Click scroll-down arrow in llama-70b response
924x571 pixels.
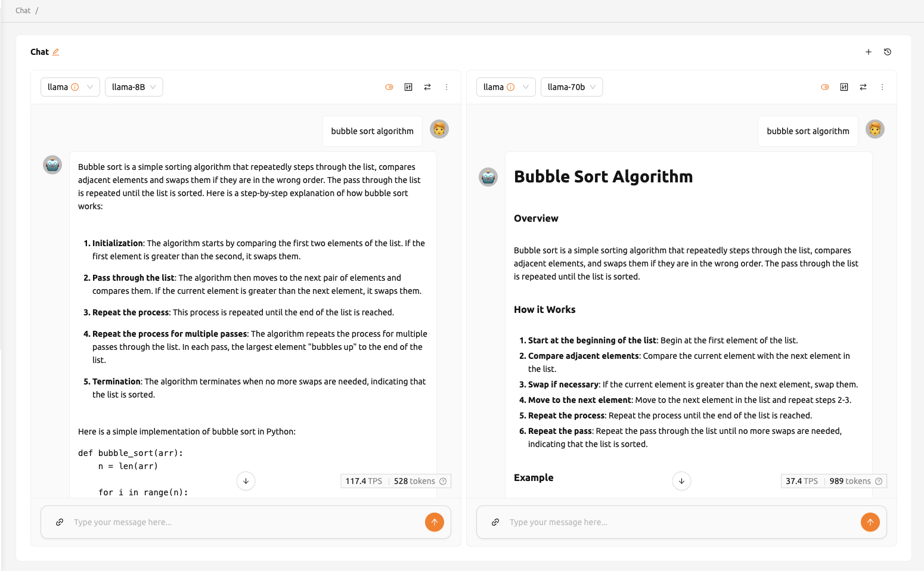(681, 481)
